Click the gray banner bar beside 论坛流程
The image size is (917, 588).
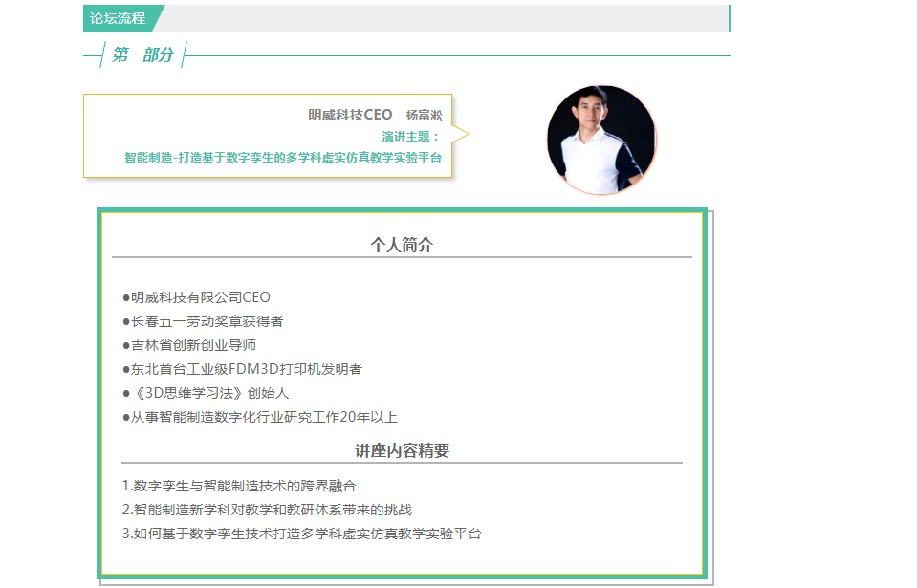click(x=445, y=18)
